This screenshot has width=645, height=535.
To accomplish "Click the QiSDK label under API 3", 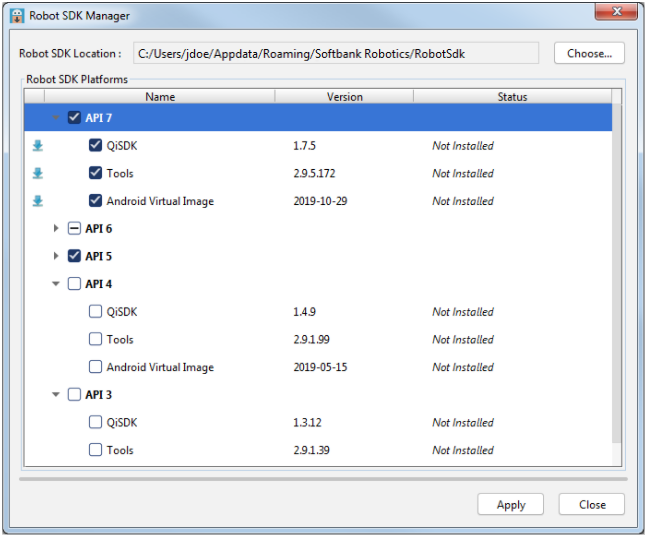I will (122, 422).
